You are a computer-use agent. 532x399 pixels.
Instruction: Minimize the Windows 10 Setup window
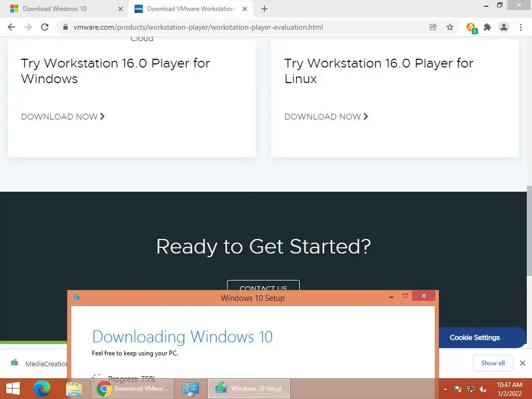pyautogui.click(x=391, y=296)
